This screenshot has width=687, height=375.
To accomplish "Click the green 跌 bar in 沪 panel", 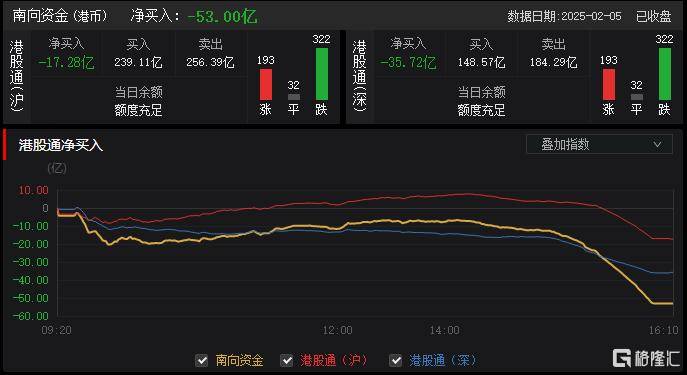I will coord(322,74).
